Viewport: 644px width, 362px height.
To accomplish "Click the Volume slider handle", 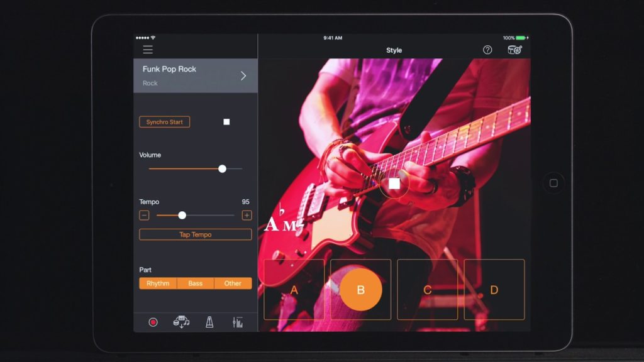I will click(222, 168).
